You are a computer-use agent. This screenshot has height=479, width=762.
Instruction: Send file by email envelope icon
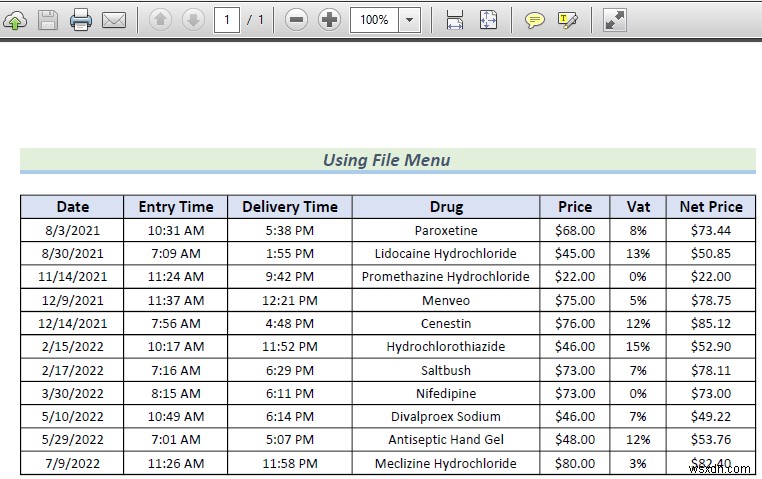(114, 20)
